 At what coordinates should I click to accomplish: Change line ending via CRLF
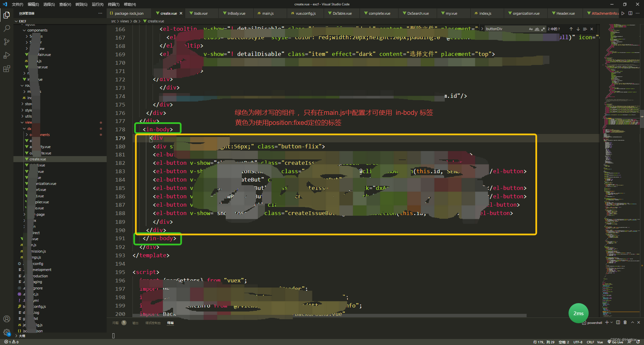pos(590,342)
